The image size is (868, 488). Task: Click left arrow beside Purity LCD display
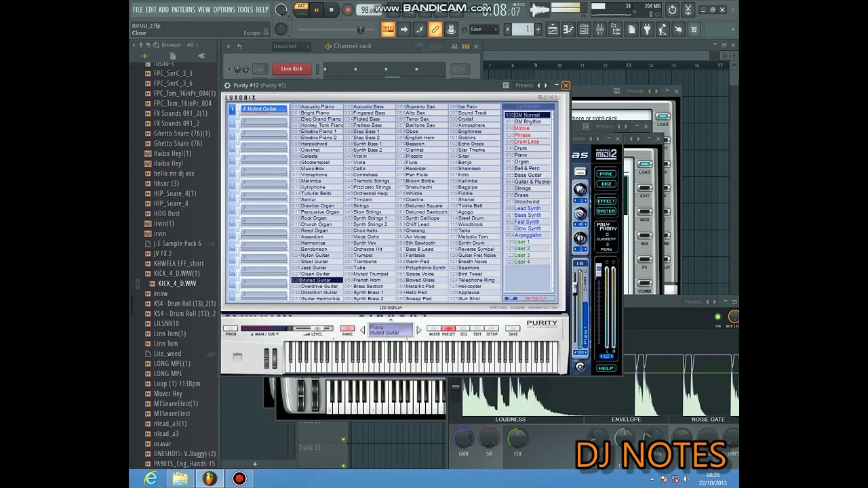(x=363, y=330)
